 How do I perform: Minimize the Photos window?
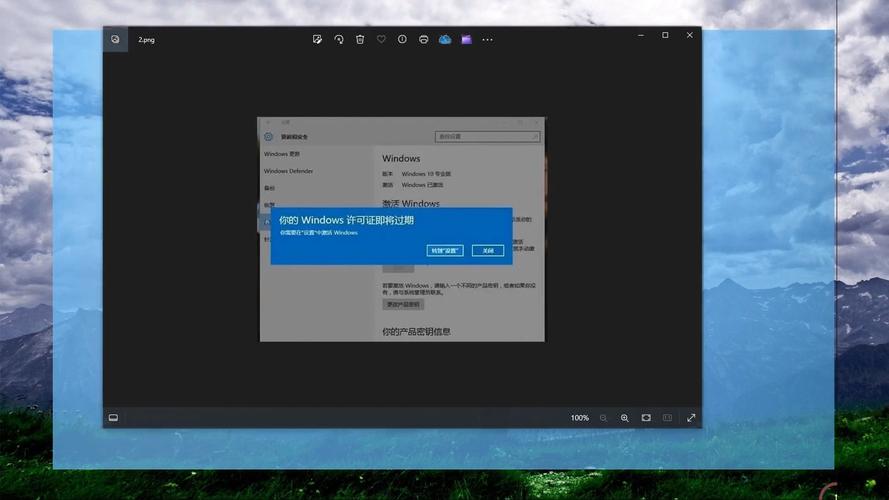tap(641, 35)
